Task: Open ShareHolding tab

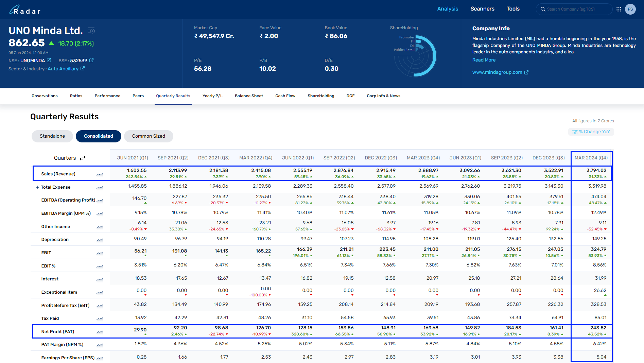Action: click(x=321, y=96)
